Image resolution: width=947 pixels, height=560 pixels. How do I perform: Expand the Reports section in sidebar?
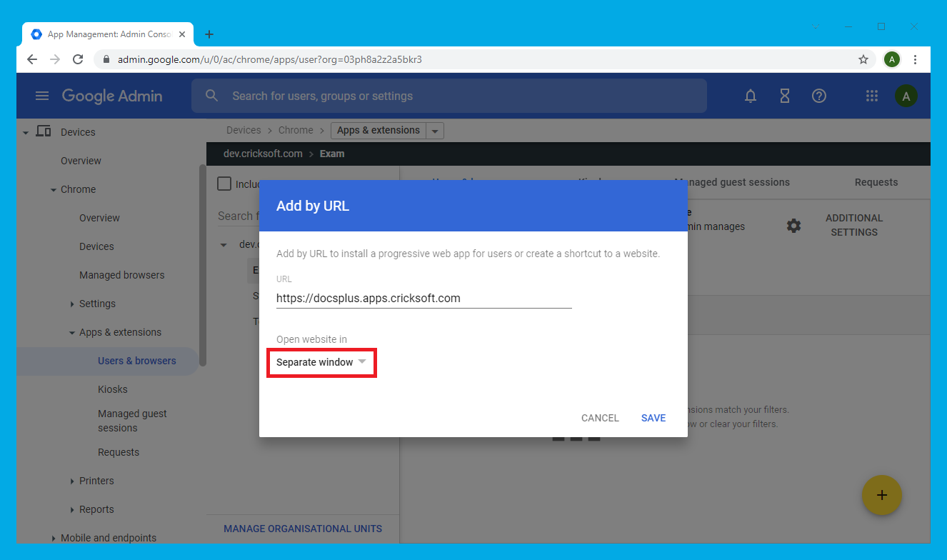pos(73,510)
